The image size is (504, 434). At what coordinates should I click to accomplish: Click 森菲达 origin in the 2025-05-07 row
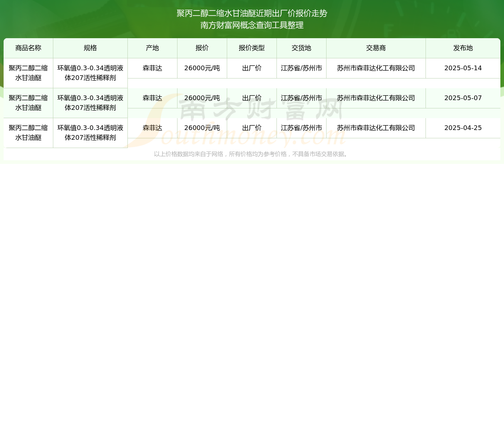click(153, 98)
